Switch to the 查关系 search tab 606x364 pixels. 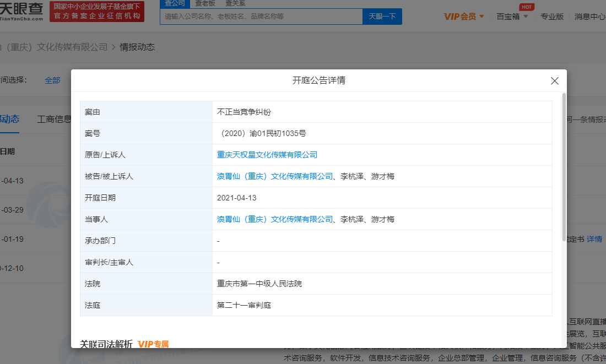pos(235,3)
